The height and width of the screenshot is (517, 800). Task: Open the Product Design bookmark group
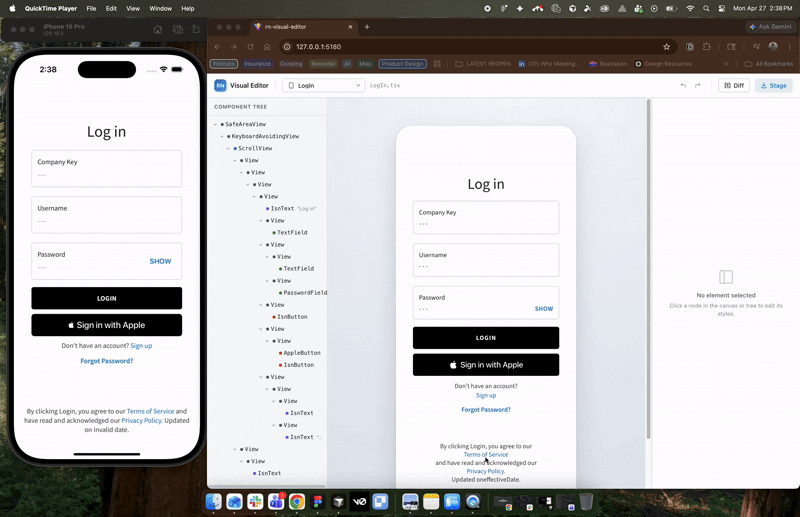tap(403, 64)
